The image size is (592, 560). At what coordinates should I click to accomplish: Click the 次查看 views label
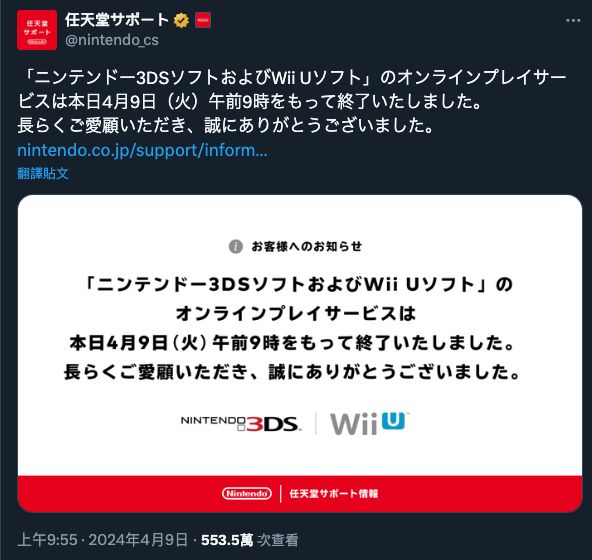(278, 540)
